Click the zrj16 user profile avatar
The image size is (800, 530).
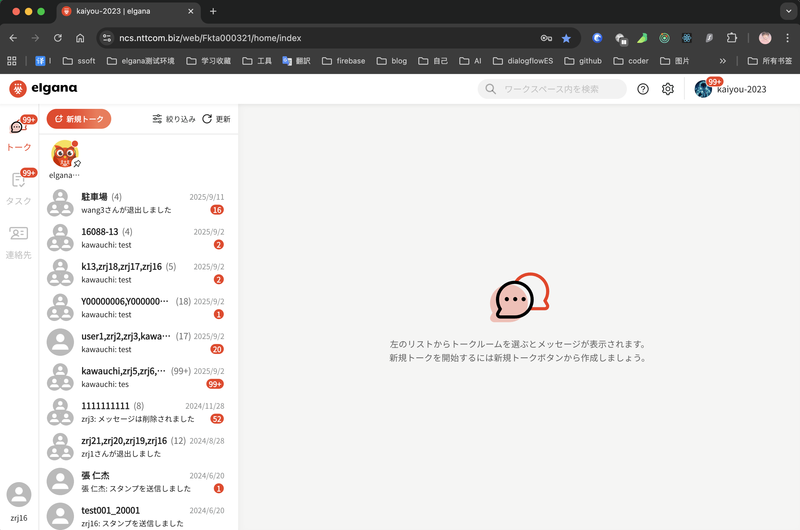pos(19,495)
